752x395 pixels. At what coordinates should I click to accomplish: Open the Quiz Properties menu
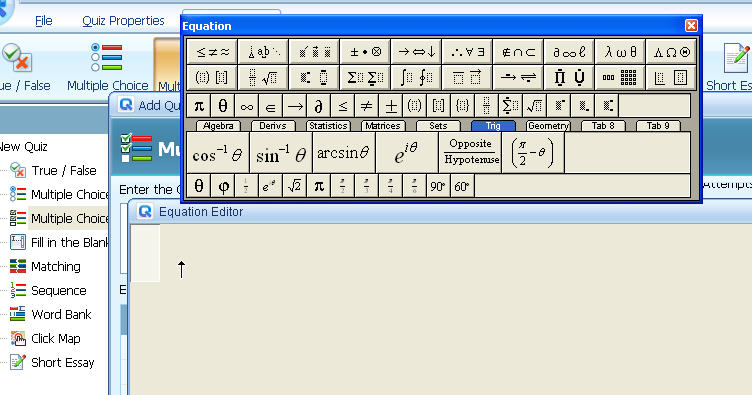click(123, 21)
